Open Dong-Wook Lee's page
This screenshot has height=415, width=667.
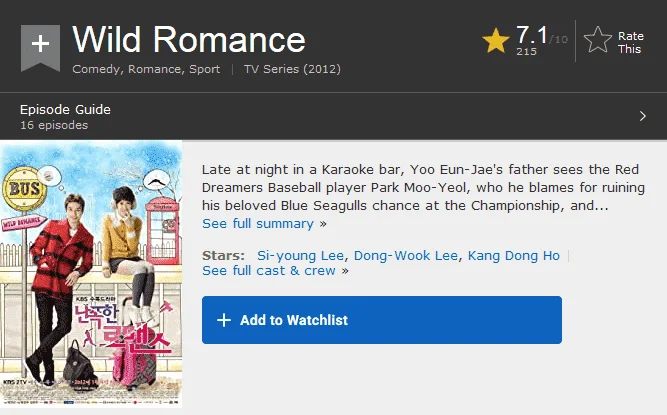click(x=406, y=256)
